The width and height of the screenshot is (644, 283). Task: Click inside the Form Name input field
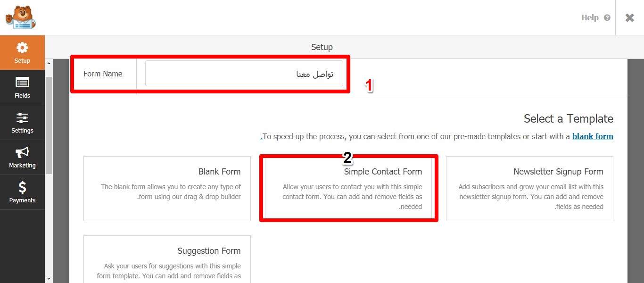tap(244, 74)
